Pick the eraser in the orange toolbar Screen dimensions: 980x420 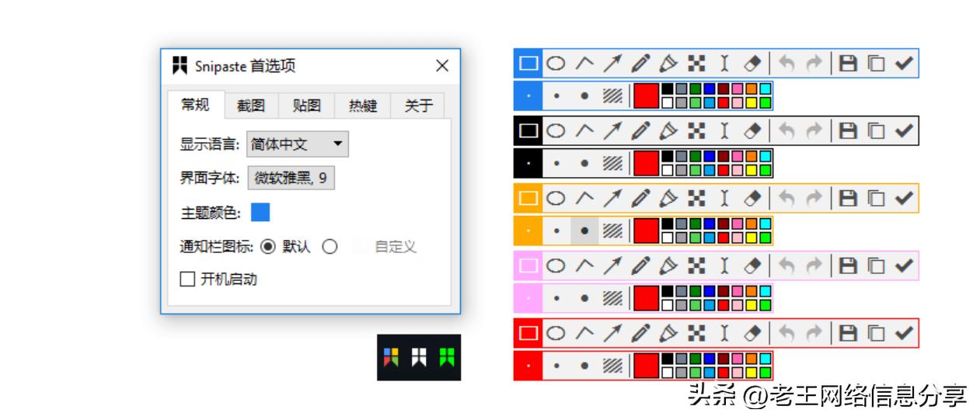point(752,199)
